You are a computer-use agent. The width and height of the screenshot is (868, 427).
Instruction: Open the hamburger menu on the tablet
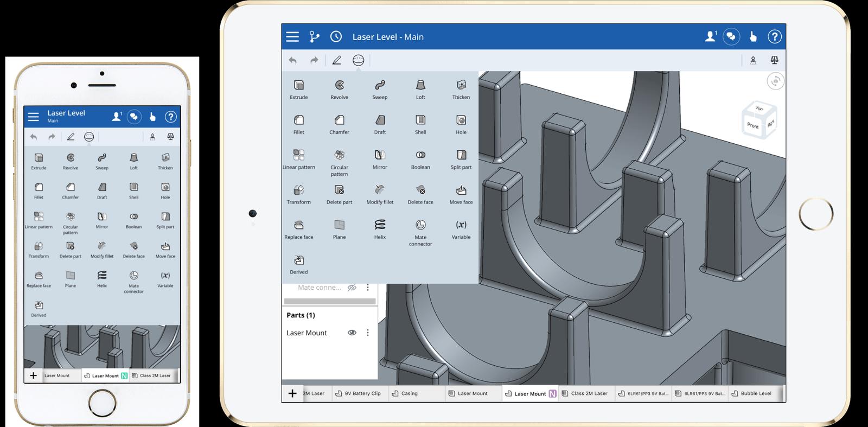pos(292,37)
